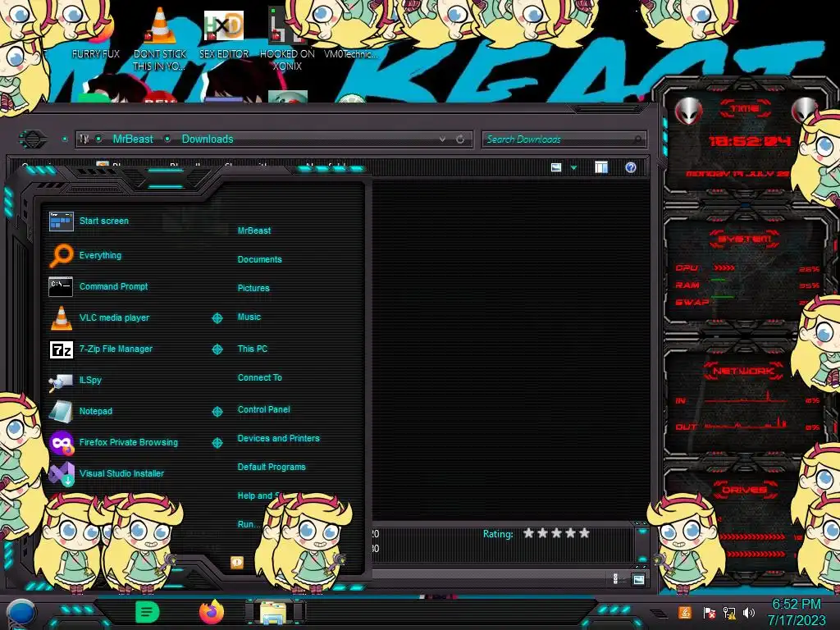Open taskbar clock showing 6:52 PM

pyautogui.click(x=796, y=612)
